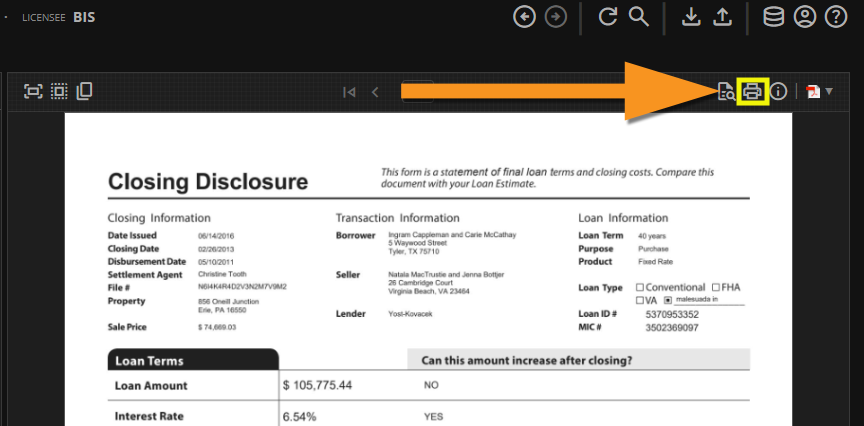
Task: Click the settlement agent Christine Tooth
Action: coord(222,274)
